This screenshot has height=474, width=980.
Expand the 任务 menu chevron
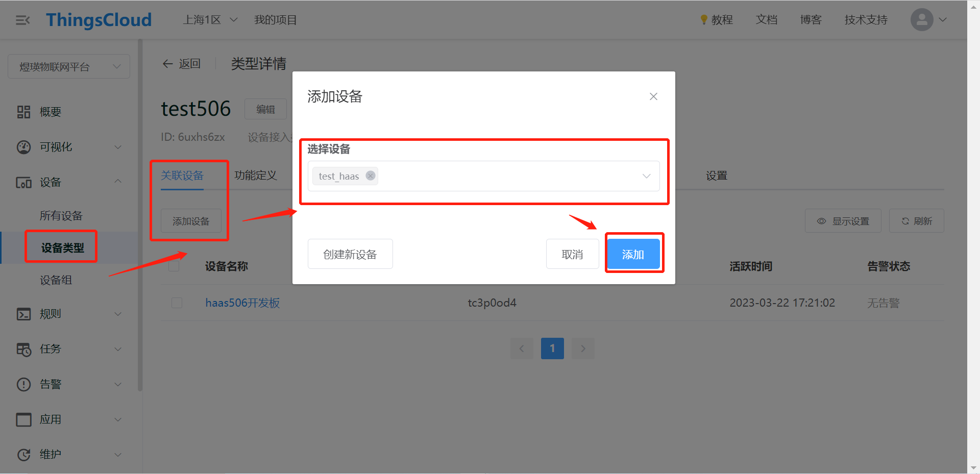[118, 349]
